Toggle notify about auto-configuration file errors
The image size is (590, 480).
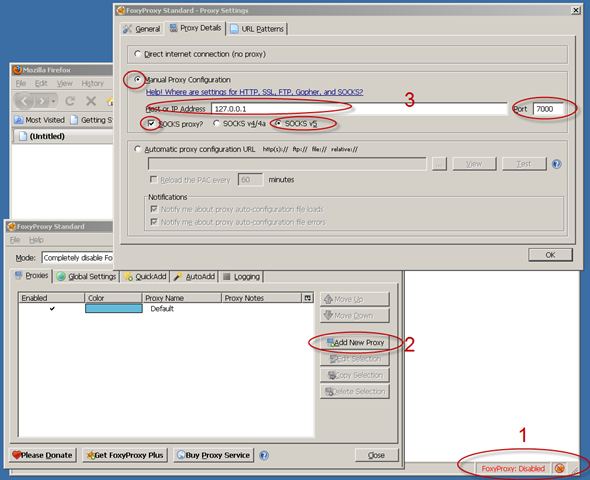point(154,222)
